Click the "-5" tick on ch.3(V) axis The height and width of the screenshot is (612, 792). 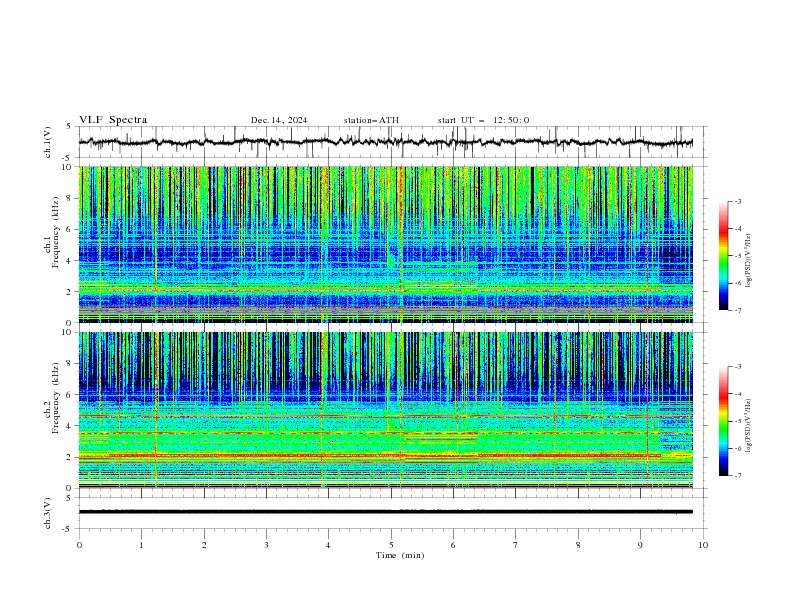[67, 529]
